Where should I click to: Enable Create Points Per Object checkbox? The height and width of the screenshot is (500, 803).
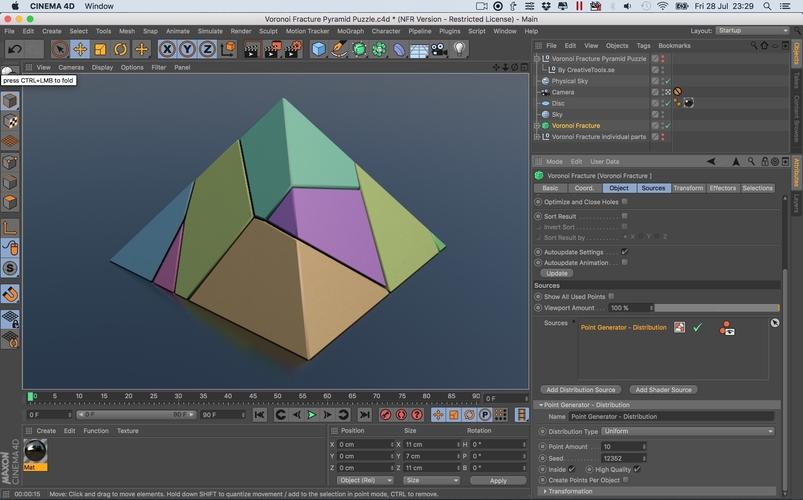[x=626, y=480]
